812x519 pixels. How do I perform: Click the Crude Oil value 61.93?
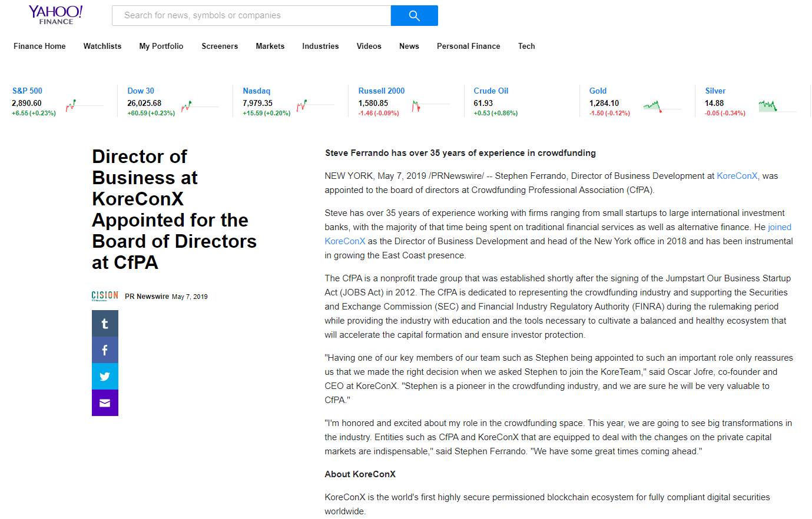point(483,103)
